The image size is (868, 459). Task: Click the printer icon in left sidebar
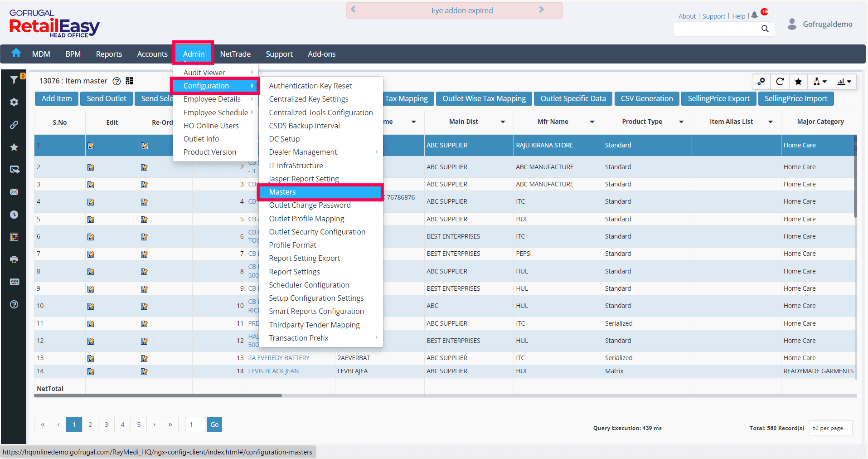coord(14,259)
